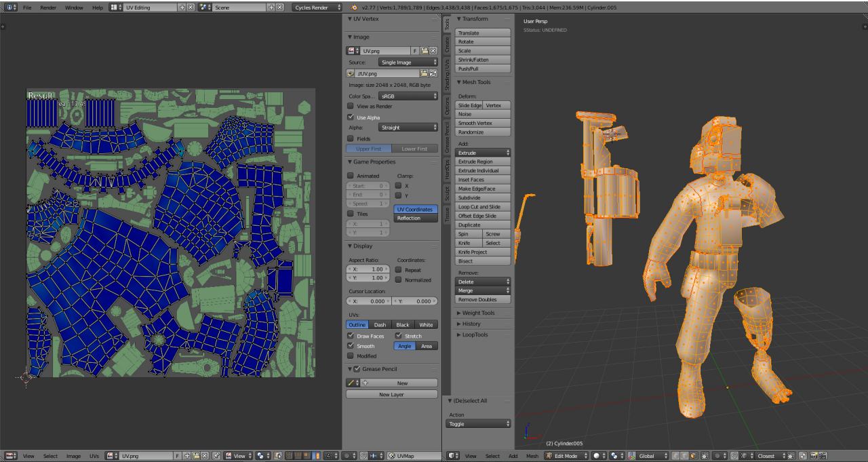
Task: Click the Loop Cut and Slide button
Action: click(484, 207)
